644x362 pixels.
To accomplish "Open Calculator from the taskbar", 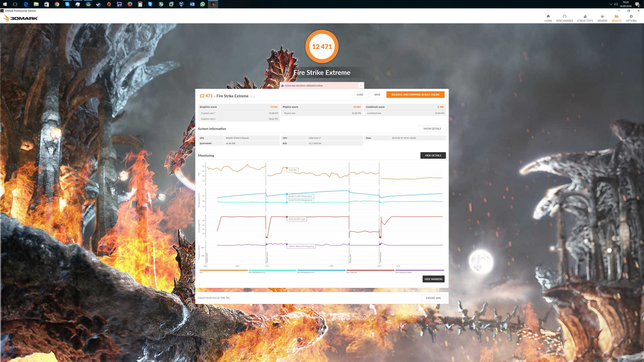I will click(140, 4).
